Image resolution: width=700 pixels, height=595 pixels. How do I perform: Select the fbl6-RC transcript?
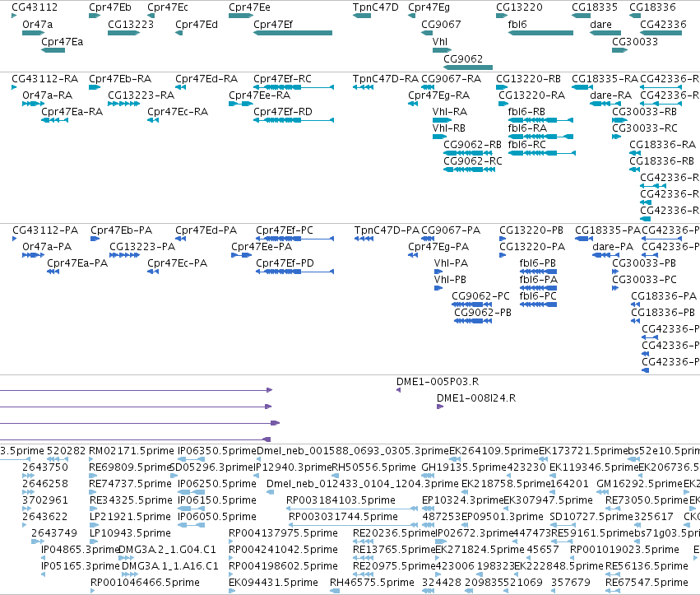[x=542, y=153]
